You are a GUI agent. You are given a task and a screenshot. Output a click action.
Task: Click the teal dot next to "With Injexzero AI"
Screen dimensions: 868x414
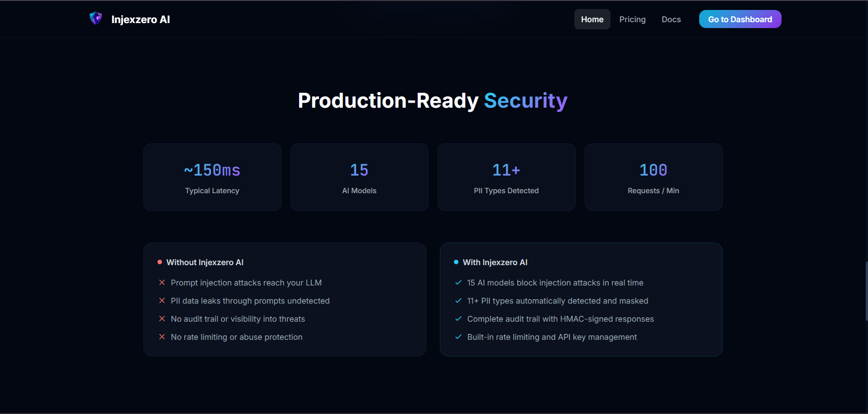(456, 262)
